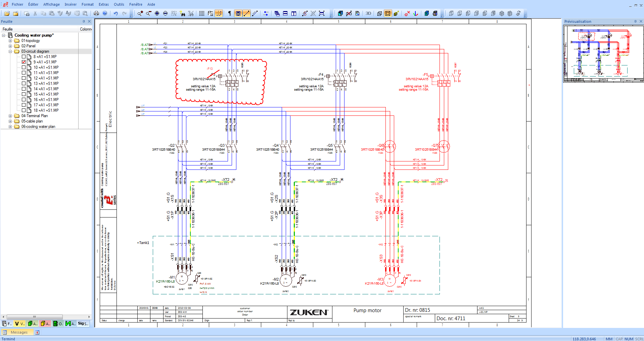Enable the 16 =A1 +S1.MP checkbox

[x=24, y=100]
